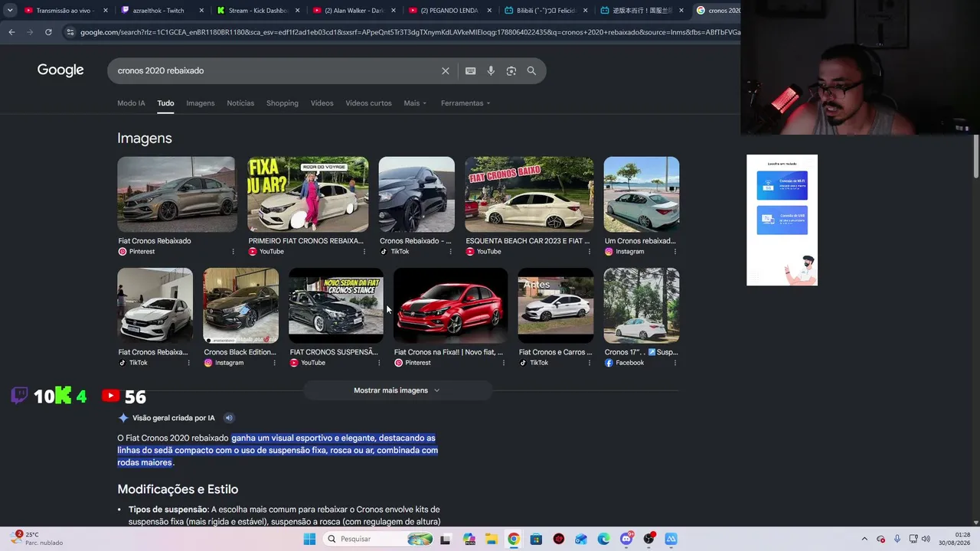This screenshot has width=980, height=551.
Task: Switch to the Vídeos tab
Action: (x=322, y=103)
